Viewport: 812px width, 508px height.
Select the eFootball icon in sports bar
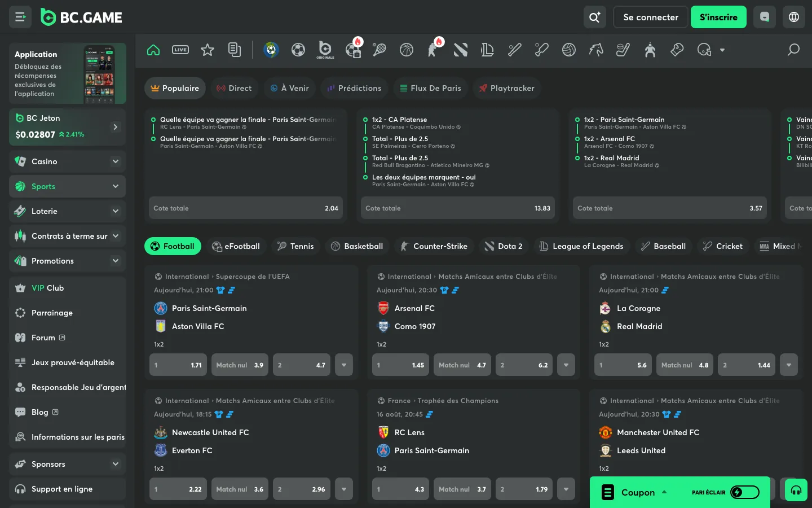coord(354,50)
